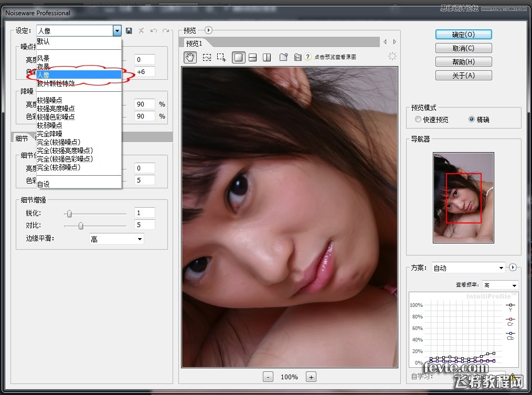Select the hand pan tool

coord(190,57)
